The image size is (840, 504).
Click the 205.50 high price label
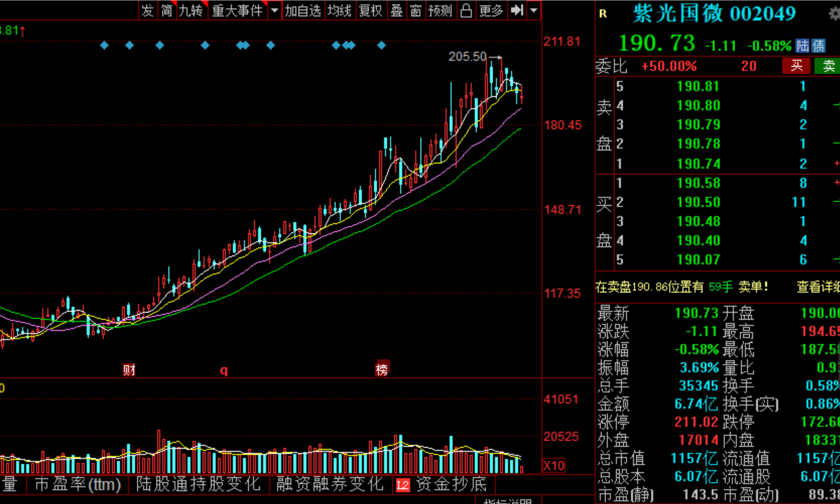467,57
